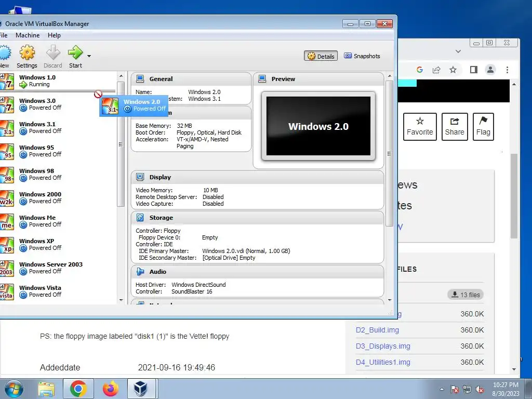Open Chrome three-dot menu
Image resolution: width=532 pixels, height=399 pixels.
pos(507,70)
